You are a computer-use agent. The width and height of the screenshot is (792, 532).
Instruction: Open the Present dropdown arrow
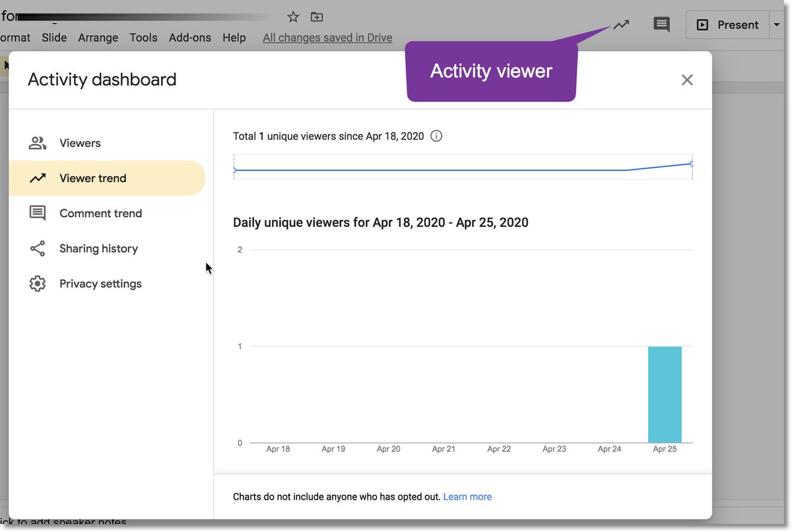click(x=775, y=25)
